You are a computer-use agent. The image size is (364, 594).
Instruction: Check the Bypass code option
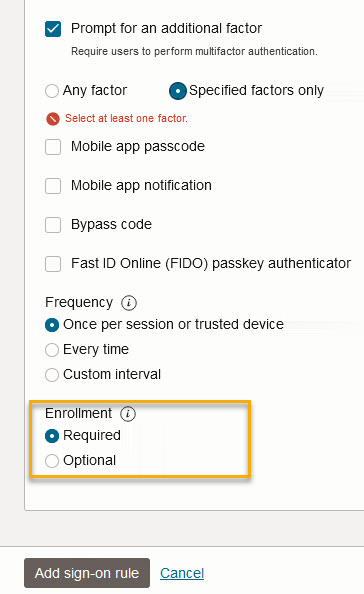click(53, 225)
